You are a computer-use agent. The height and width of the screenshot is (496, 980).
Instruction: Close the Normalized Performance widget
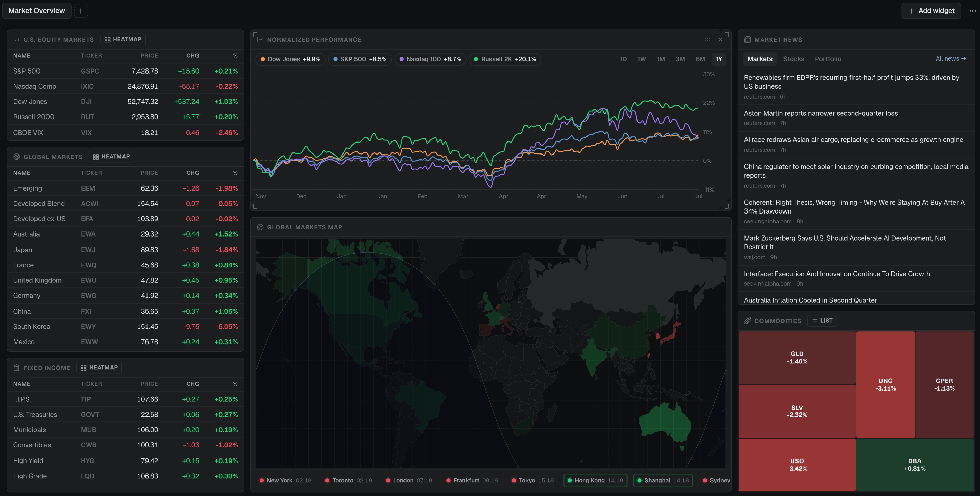pyautogui.click(x=720, y=40)
